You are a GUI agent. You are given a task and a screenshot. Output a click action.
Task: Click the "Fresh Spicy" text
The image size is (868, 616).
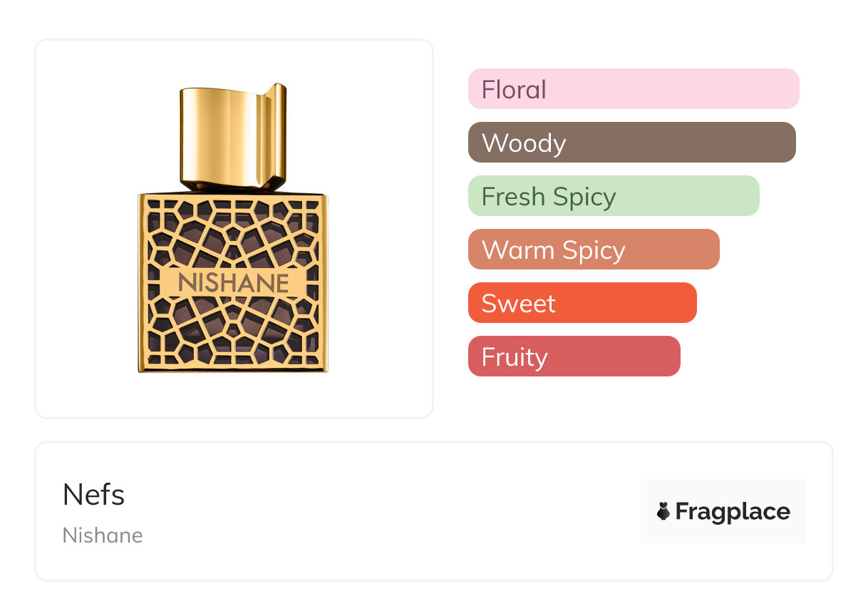(549, 197)
